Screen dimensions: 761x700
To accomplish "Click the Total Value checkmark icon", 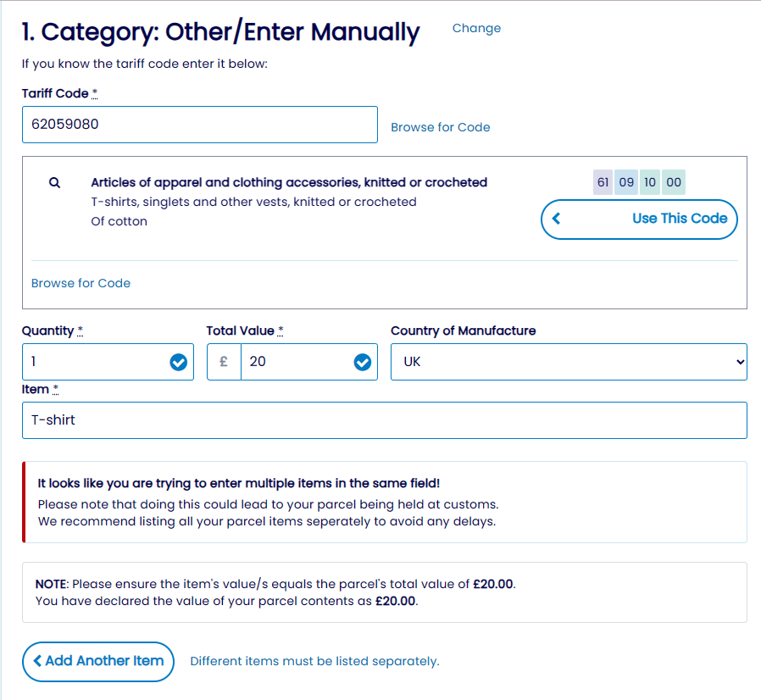I will click(362, 363).
